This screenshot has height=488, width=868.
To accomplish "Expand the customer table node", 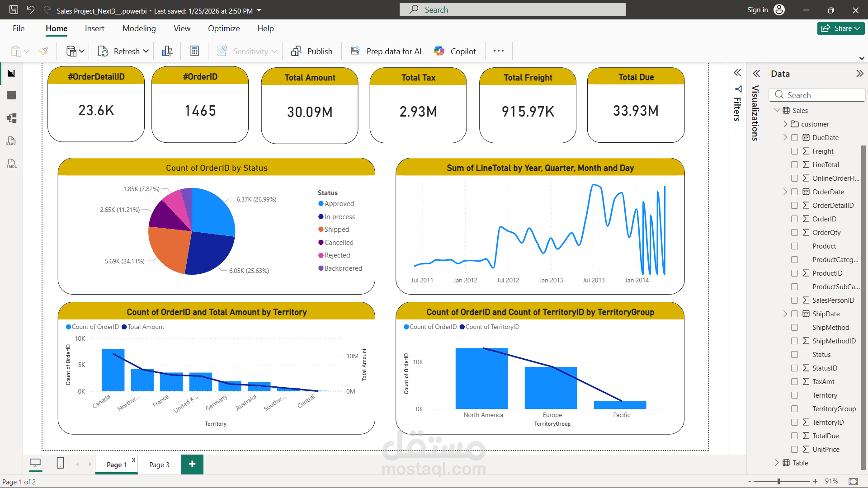I will point(786,124).
